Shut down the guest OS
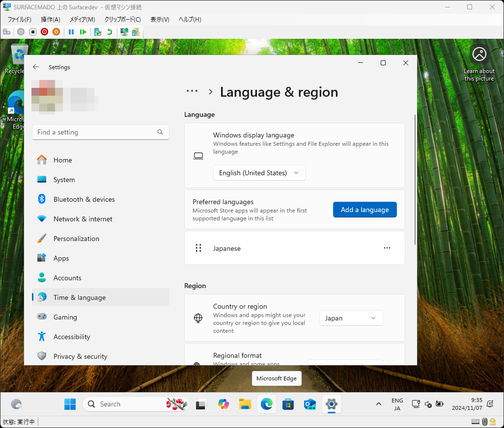 point(44,31)
